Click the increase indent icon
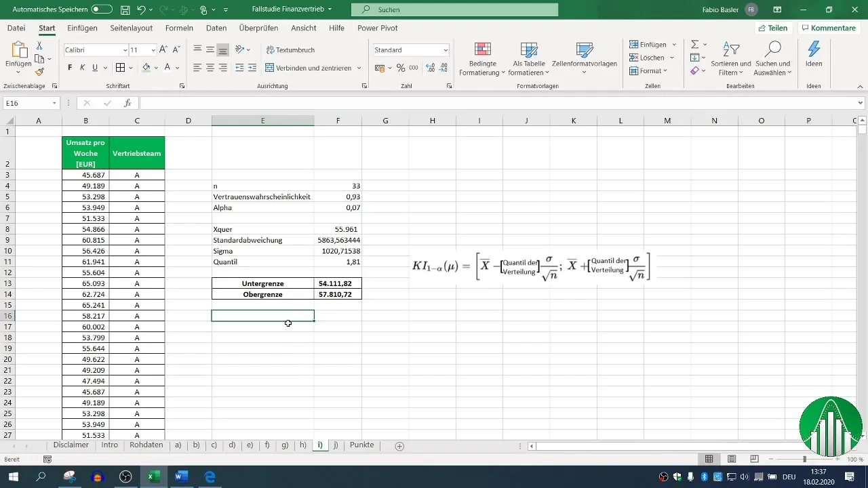 coord(252,68)
